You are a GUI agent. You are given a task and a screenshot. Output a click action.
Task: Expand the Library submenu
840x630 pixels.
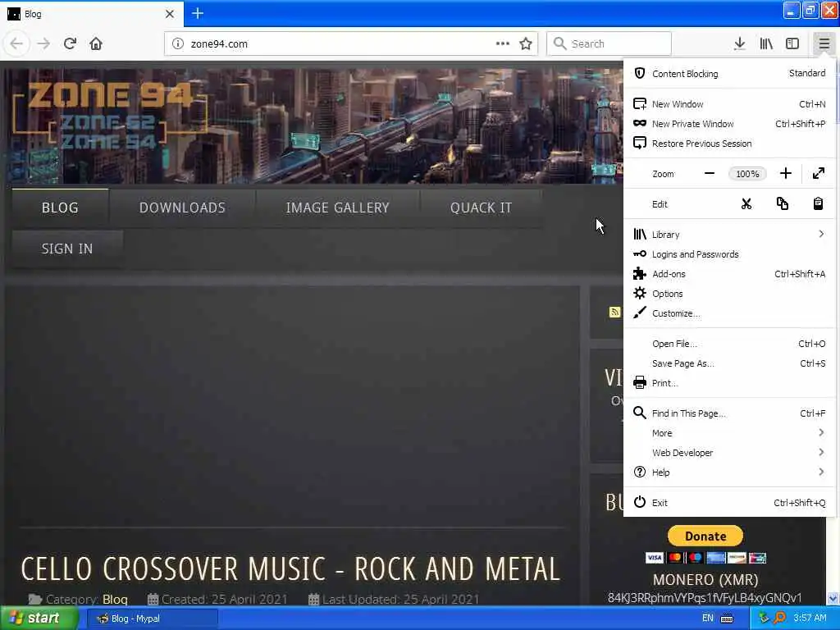729,235
